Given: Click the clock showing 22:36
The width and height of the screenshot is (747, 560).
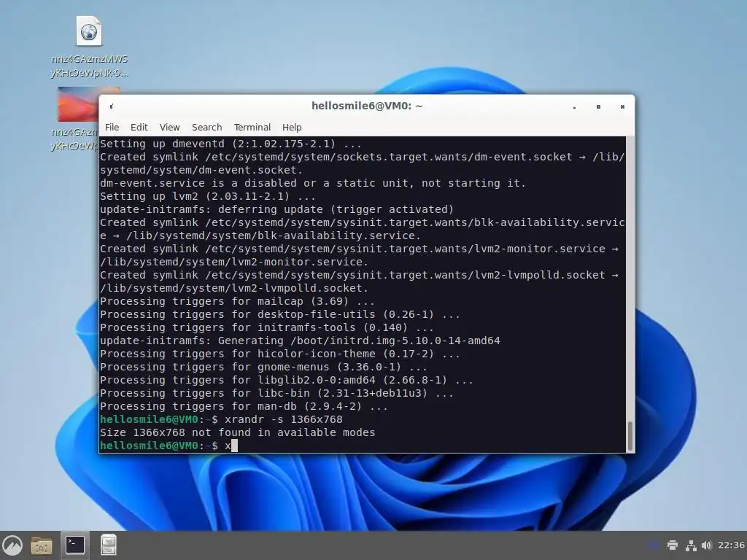Looking at the screenshot, I should [731, 545].
